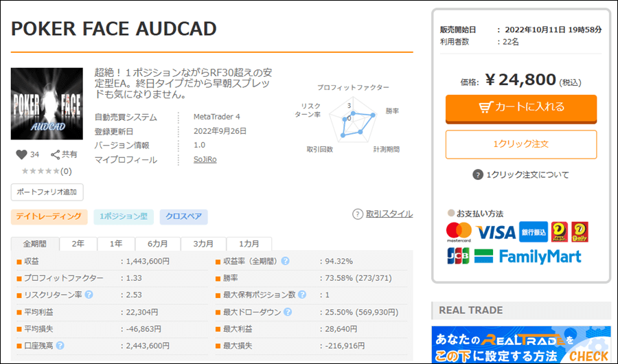Click the 勝率 value 73.58% (273/371)
The width and height of the screenshot is (618, 364).
(x=358, y=278)
